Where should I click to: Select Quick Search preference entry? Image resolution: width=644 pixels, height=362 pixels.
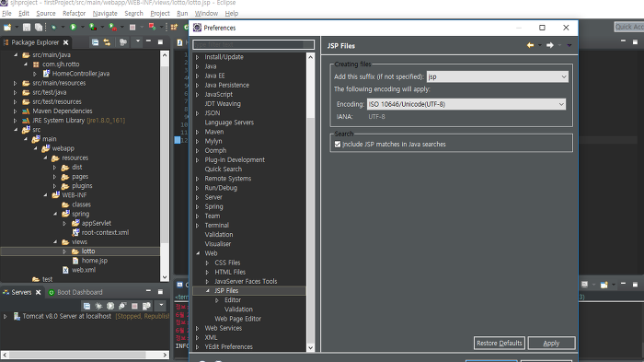pos(223,169)
